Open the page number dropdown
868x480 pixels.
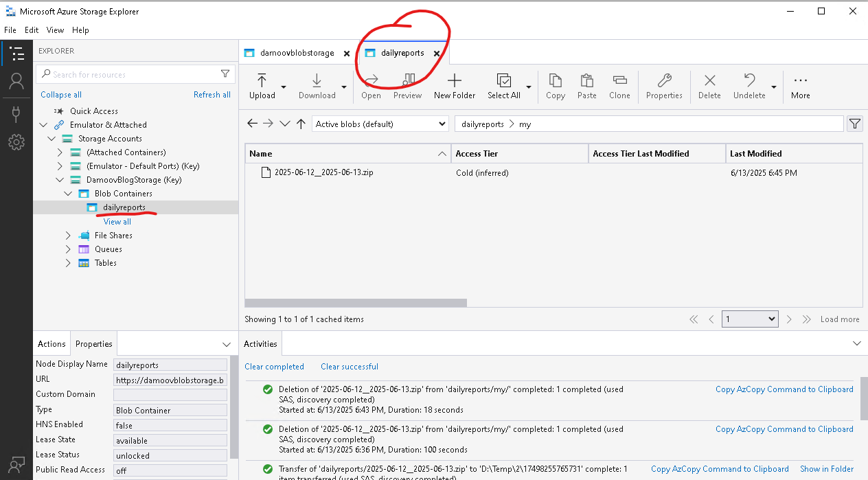tap(750, 319)
